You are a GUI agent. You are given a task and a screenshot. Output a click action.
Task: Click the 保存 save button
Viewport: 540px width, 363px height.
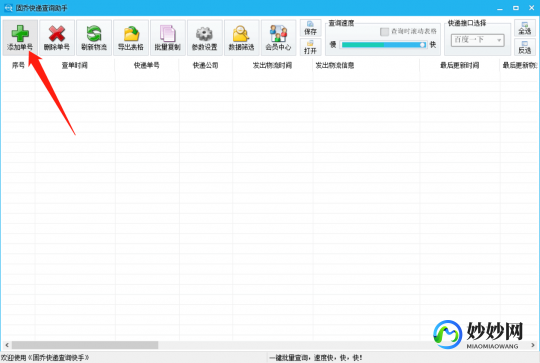[x=310, y=28]
